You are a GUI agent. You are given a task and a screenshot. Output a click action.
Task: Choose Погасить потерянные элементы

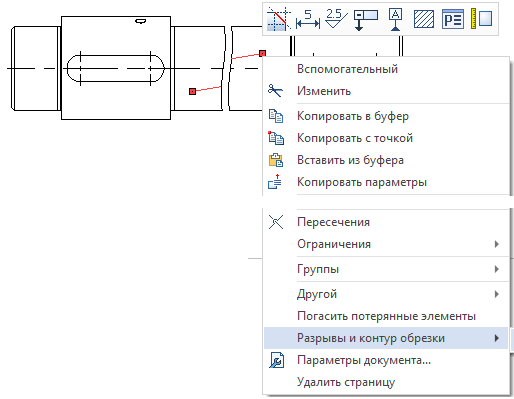[386, 316]
